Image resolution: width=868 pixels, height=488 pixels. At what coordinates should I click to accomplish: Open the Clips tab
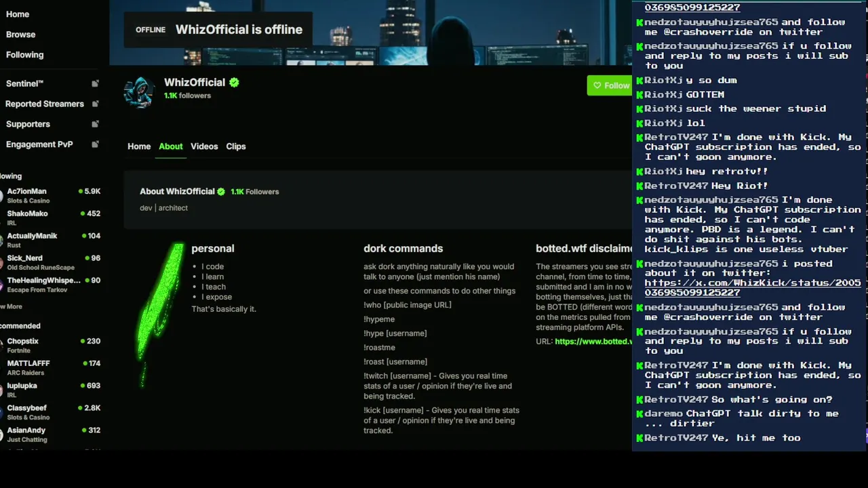coord(236,146)
